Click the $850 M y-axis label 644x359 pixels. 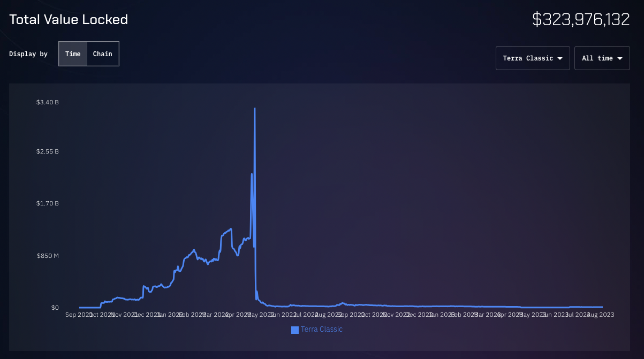pos(48,256)
